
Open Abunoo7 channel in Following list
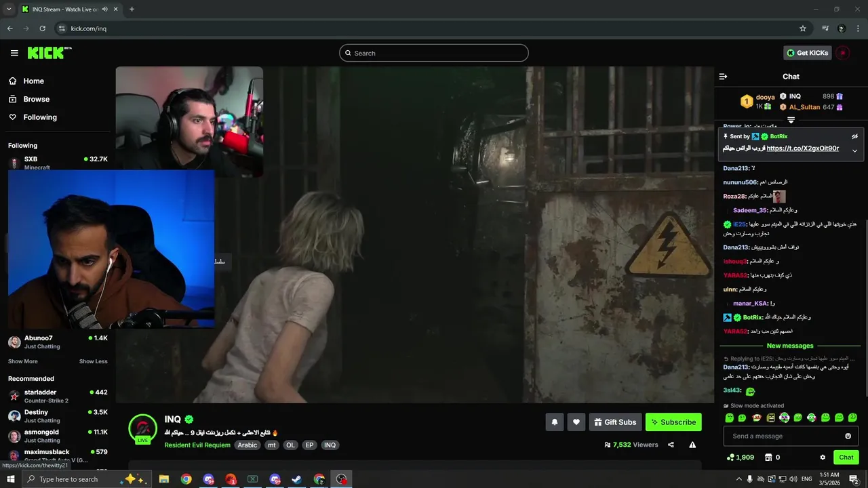[x=58, y=342]
